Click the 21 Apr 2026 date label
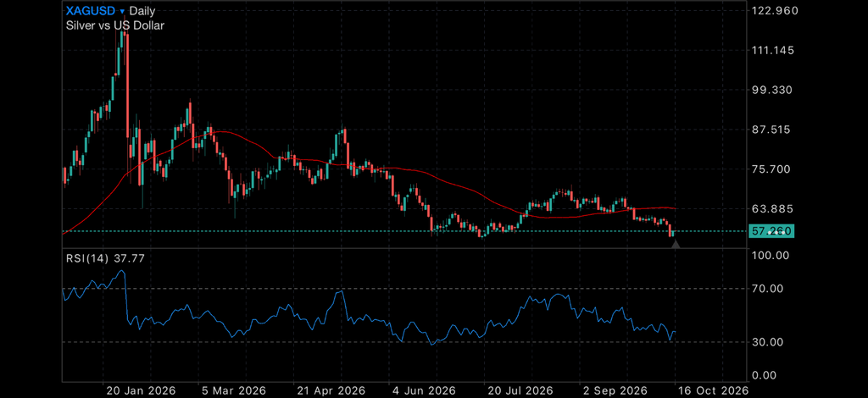Screen dimensions: 868x398 pos(333,391)
